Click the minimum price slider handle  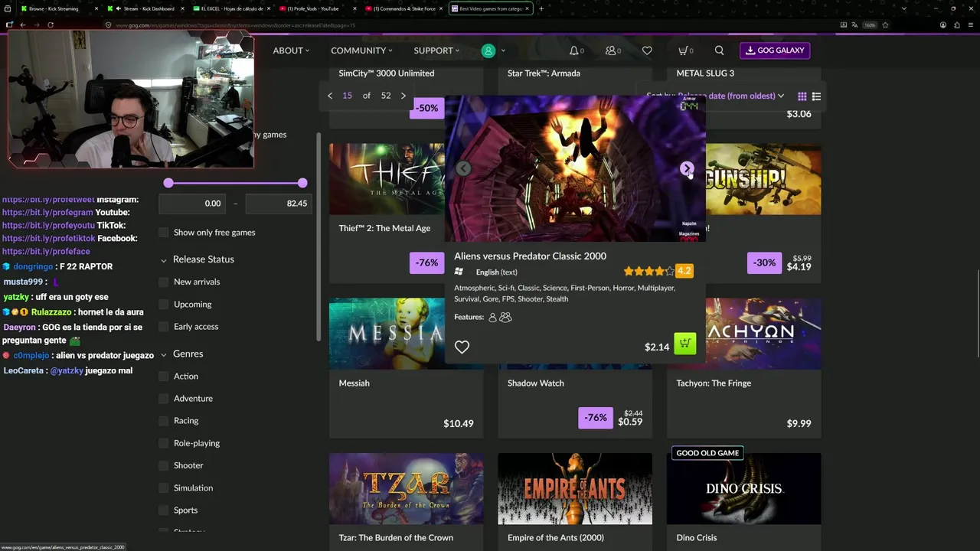(x=168, y=183)
